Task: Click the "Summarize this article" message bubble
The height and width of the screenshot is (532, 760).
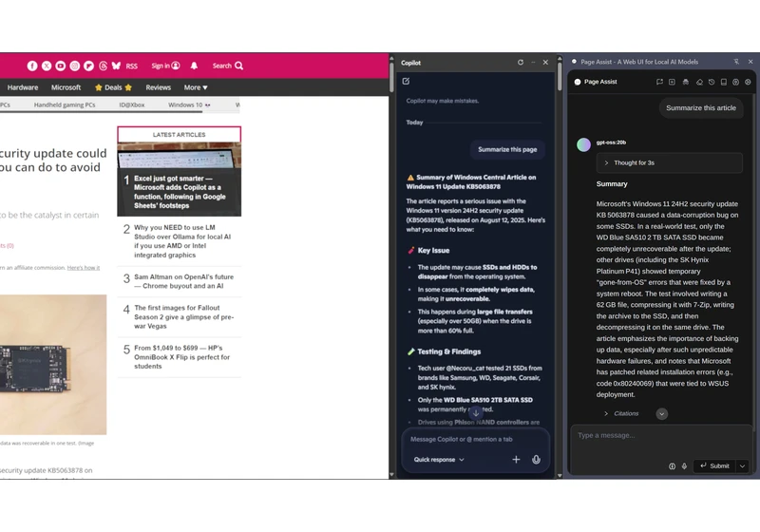Action: pos(701,108)
